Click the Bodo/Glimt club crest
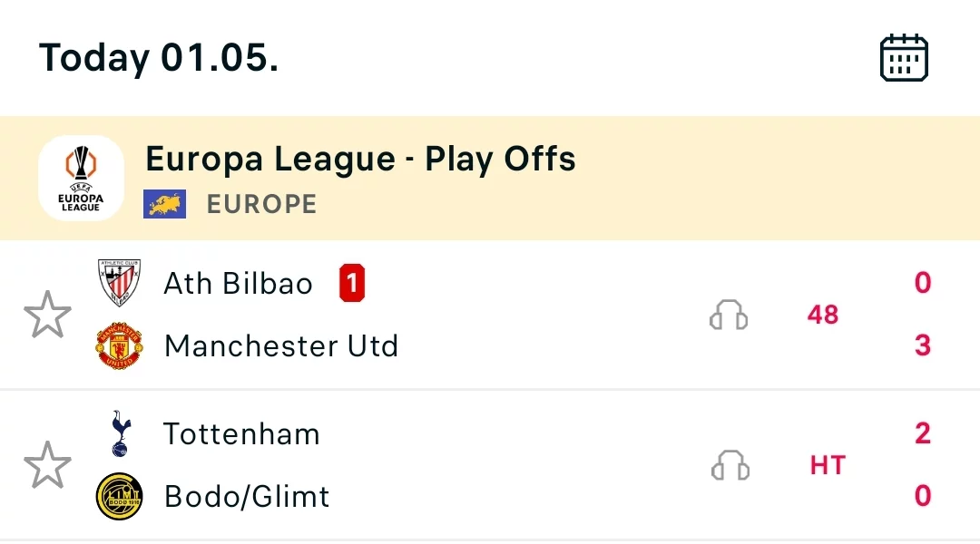Screen dimensions: 980x544 119,497
